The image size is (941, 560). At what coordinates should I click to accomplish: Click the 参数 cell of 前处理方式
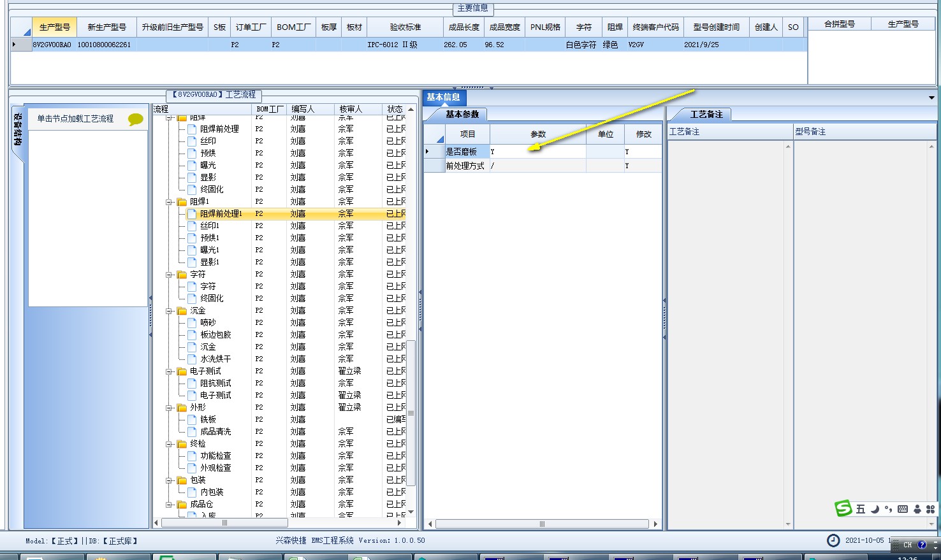[x=537, y=166]
